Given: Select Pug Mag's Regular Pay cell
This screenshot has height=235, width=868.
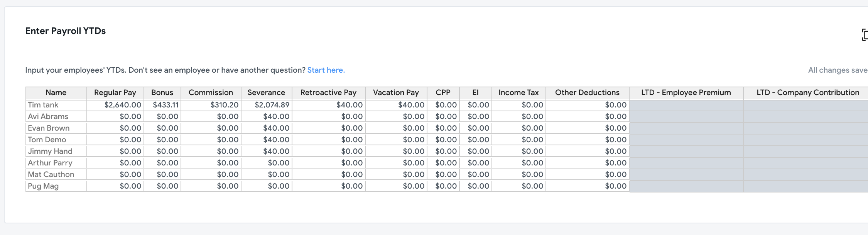Looking at the screenshot, I should 115,186.
